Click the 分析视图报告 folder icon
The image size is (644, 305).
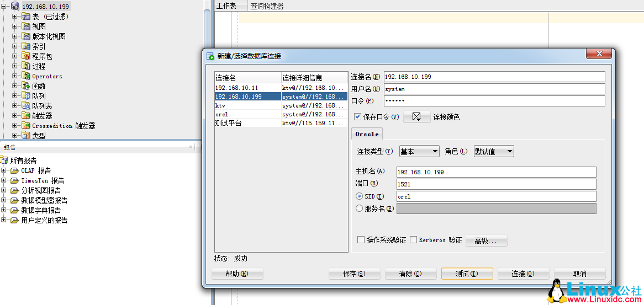[x=15, y=190]
